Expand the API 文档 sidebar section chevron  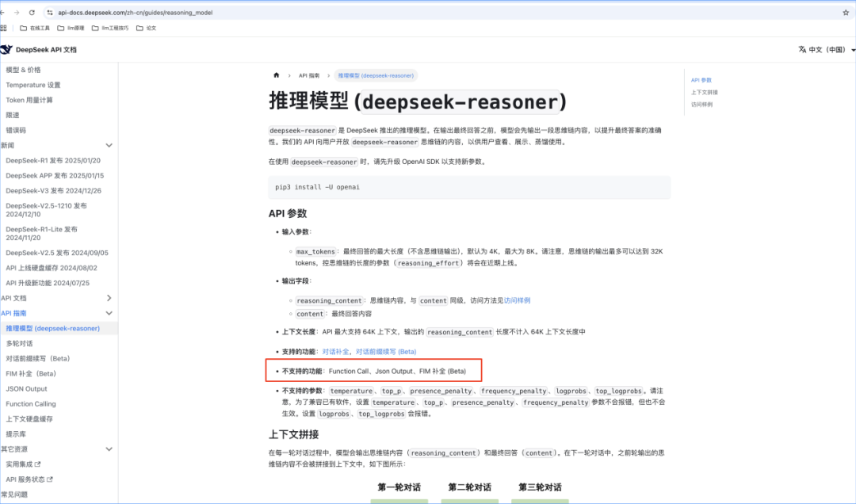point(109,298)
